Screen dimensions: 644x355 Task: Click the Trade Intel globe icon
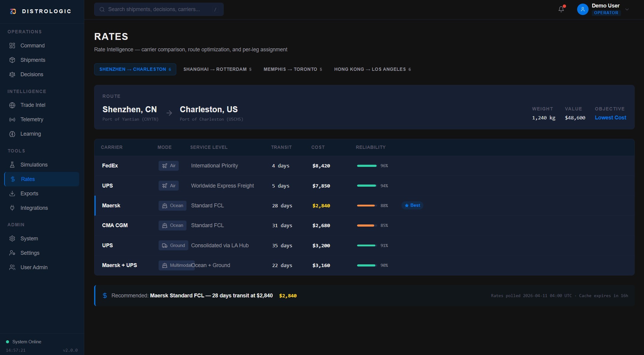[x=12, y=105]
